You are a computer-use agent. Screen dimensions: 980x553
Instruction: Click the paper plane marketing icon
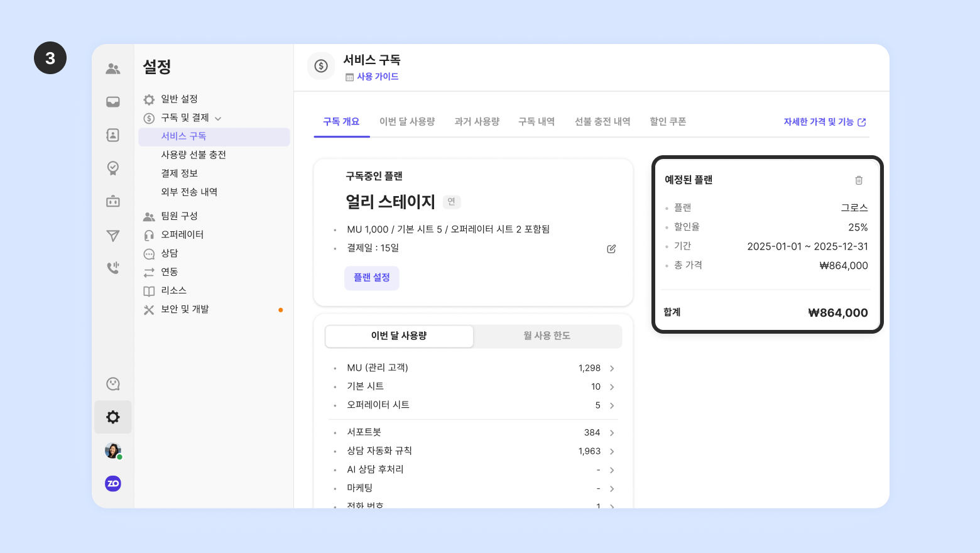click(113, 236)
